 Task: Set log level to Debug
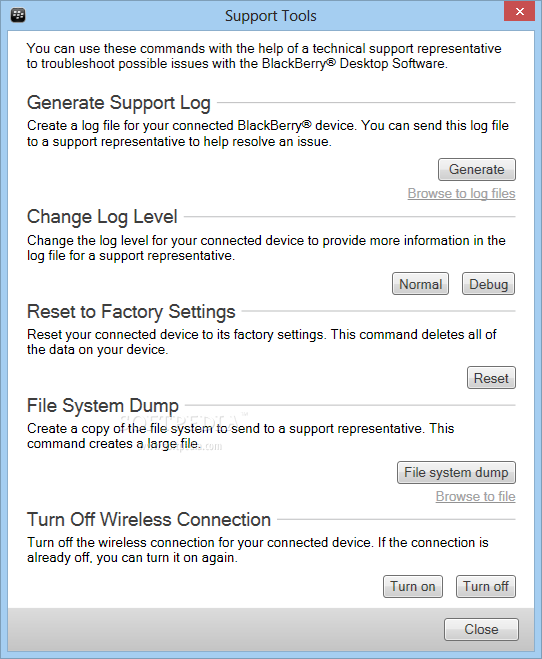tap(488, 284)
